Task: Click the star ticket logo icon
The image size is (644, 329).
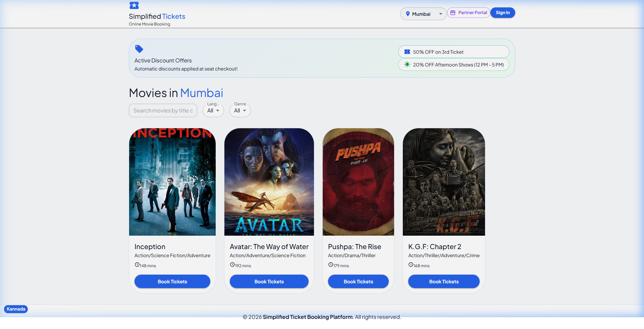Action: click(x=134, y=5)
